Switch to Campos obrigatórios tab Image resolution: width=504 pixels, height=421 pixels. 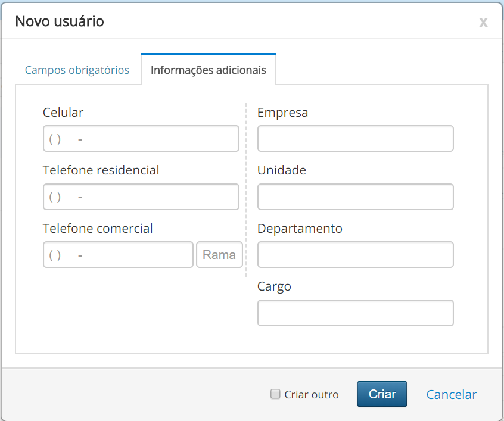point(77,70)
